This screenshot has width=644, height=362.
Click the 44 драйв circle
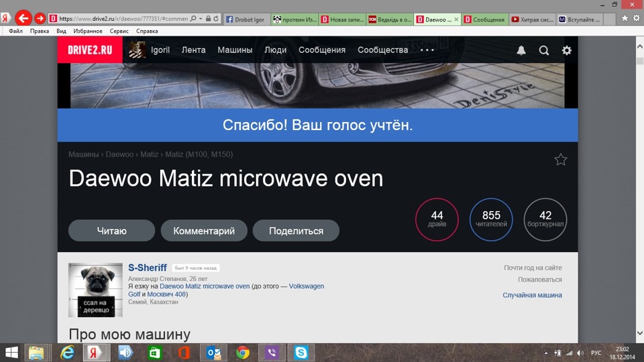coord(437,220)
